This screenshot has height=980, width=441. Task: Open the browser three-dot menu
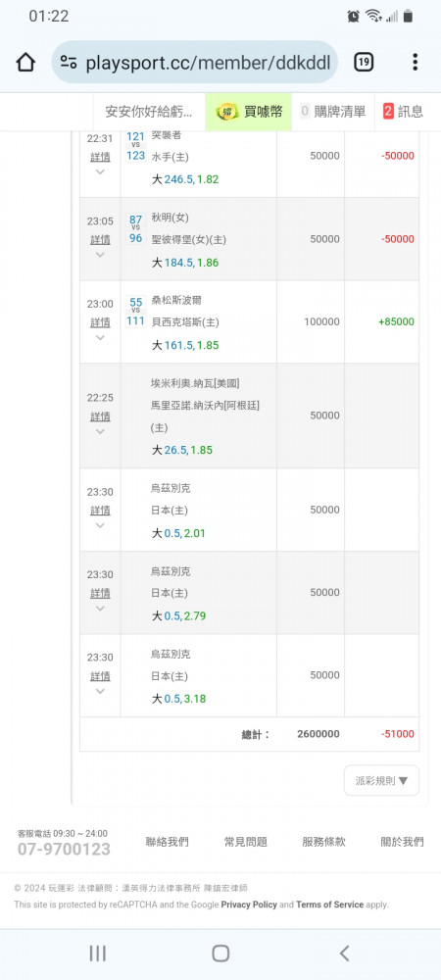[x=415, y=63]
